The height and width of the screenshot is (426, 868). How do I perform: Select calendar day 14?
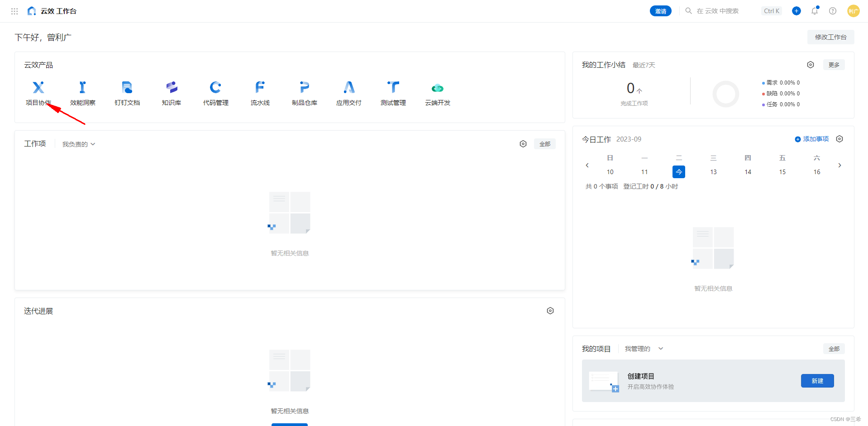[748, 172]
